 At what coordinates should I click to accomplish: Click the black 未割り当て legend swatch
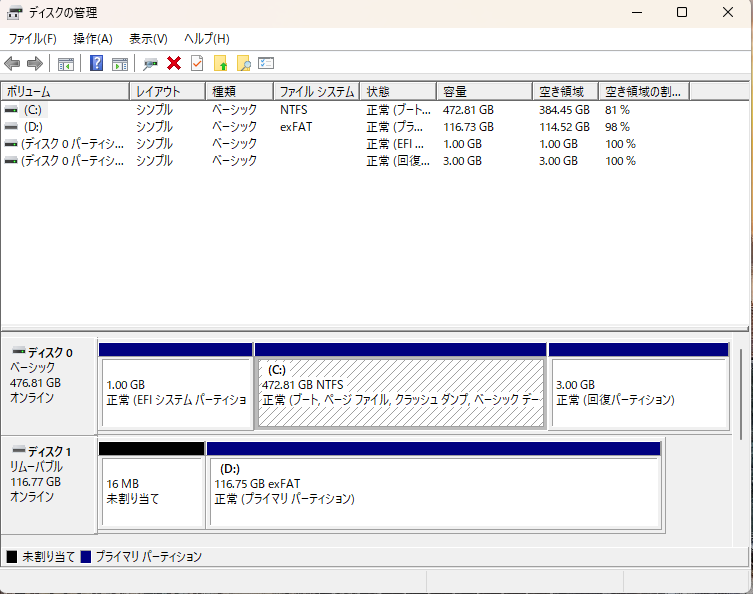pyautogui.click(x=12, y=557)
